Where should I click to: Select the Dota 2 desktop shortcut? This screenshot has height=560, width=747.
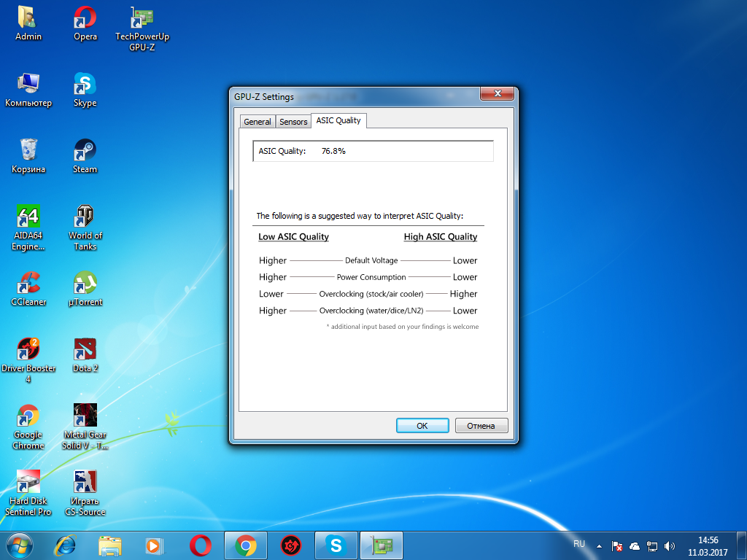coord(85,356)
